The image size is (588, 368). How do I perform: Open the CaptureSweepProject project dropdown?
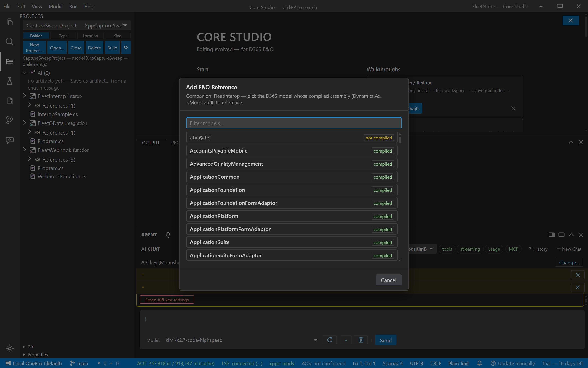tap(77, 25)
